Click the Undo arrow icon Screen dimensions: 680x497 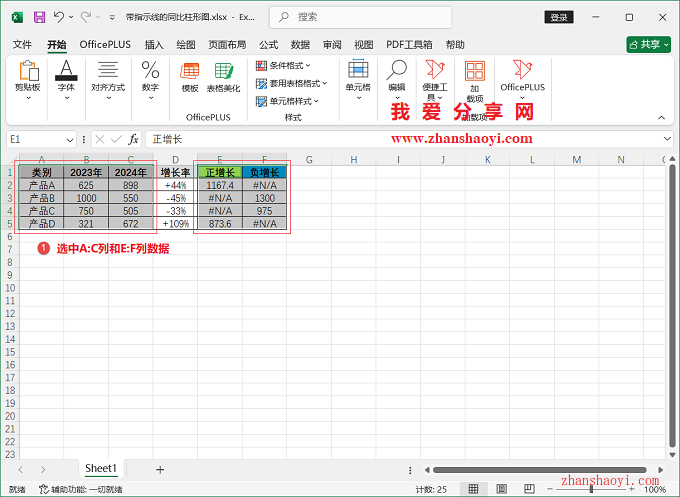(59, 17)
